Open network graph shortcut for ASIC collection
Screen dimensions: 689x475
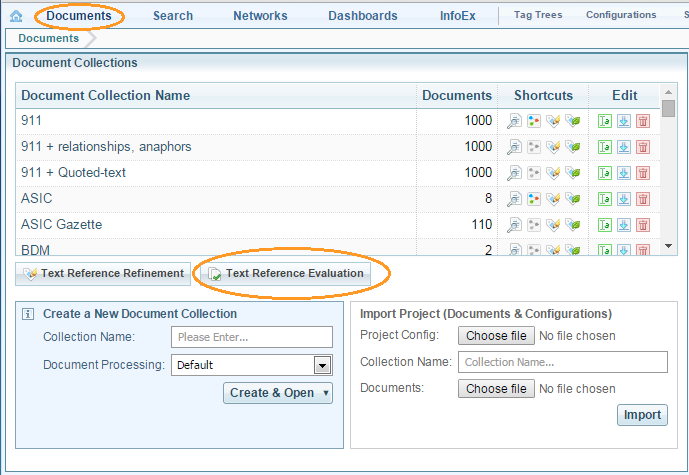pyautogui.click(x=533, y=199)
